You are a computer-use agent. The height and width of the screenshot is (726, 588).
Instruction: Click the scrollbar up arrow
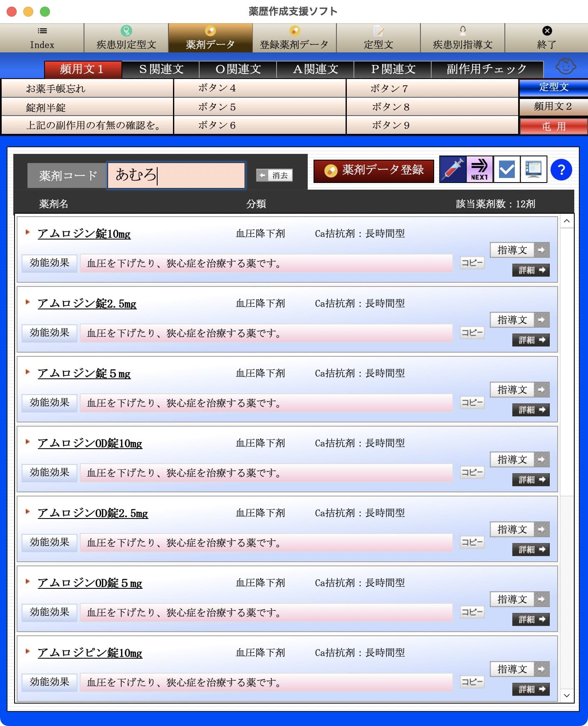[x=567, y=221]
